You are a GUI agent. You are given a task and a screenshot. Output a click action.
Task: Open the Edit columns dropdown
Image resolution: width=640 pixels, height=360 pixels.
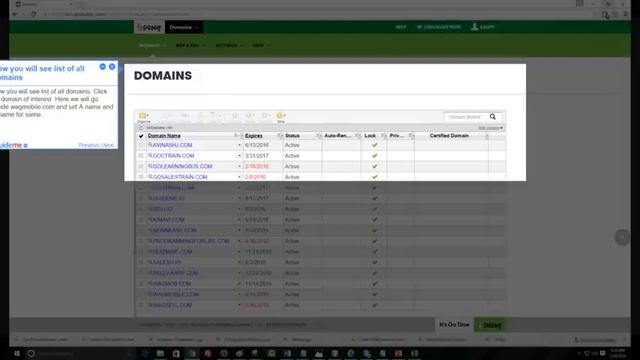490,128
